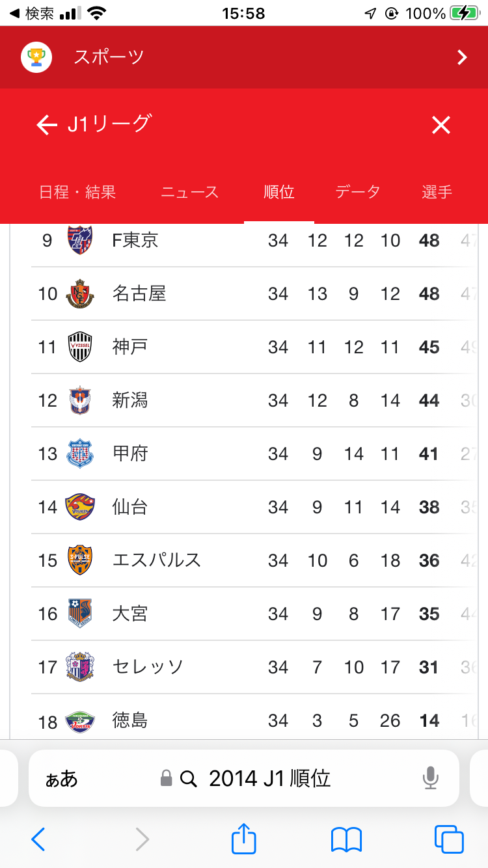The height and width of the screenshot is (868, 488).
Task: Tap the 甲府 club logo
Action: 81,454
